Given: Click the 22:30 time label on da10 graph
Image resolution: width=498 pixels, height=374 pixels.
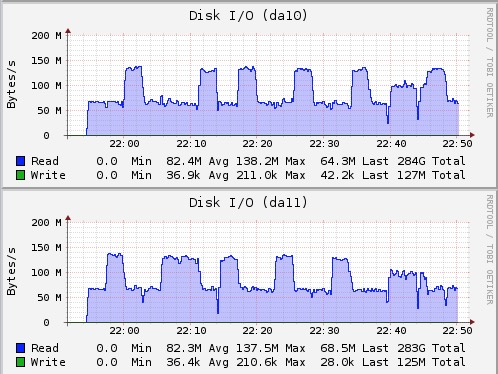Looking at the screenshot, I should [324, 144].
